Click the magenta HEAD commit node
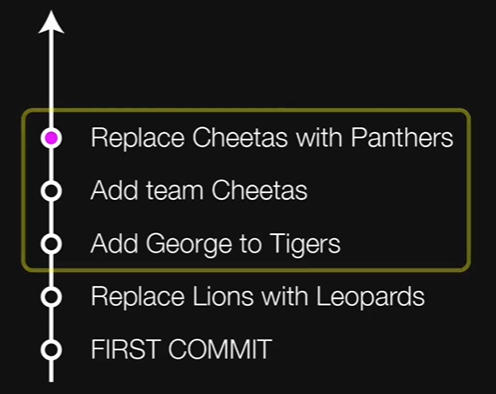This screenshot has height=394, width=496. click(x=51, y=138)
